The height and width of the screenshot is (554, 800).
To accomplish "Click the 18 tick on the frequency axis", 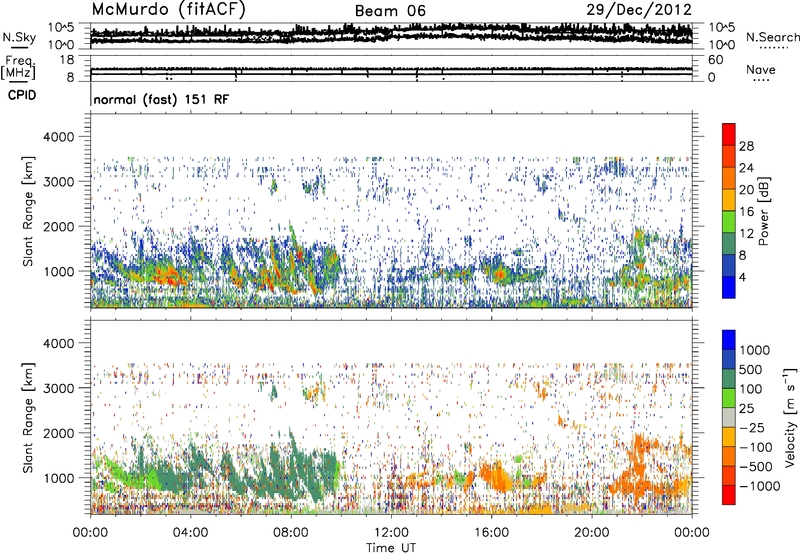I will click(66, 60).
